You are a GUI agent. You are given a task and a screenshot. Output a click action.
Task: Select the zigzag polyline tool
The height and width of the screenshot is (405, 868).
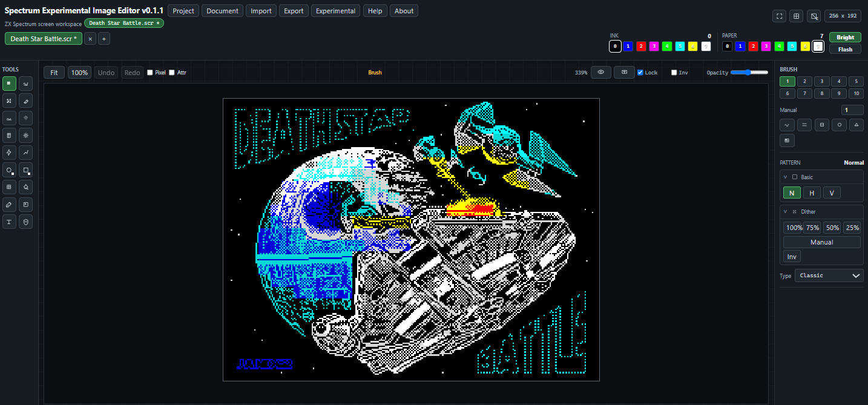tap(25, 153)
